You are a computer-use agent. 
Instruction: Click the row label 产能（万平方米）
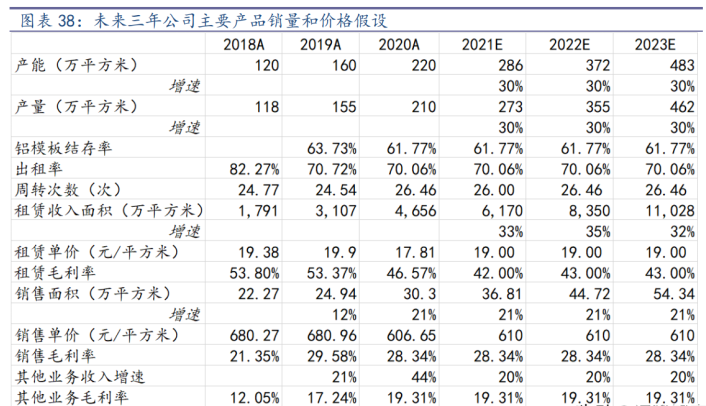click(x=77, y=65)
